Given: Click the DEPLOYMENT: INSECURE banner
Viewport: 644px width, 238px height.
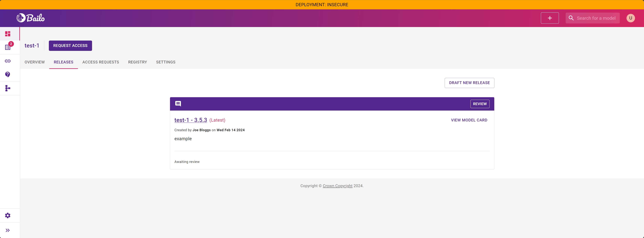Looking at the screenshot, I should click(322, 5).
